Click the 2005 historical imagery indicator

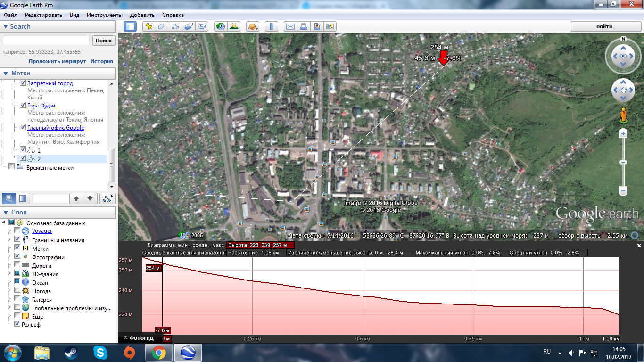191,235
